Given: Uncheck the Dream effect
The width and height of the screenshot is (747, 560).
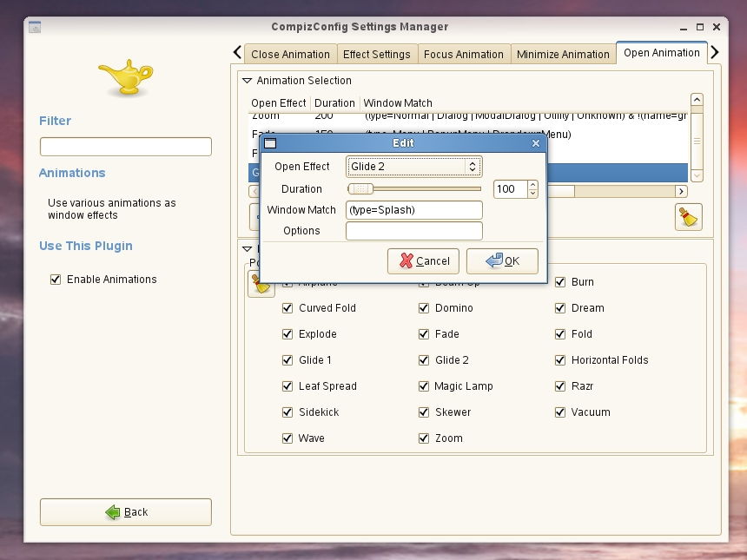Looking at the screenshot, I should pyautogui.click(x=559, y=308).
